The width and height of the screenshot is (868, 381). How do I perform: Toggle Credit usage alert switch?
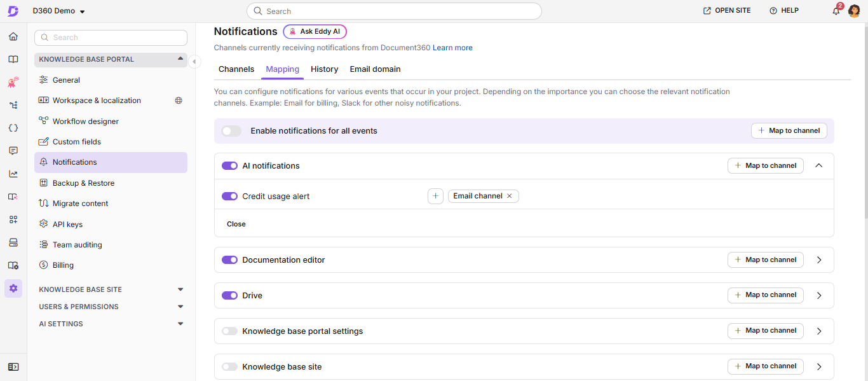click(229, 197)
